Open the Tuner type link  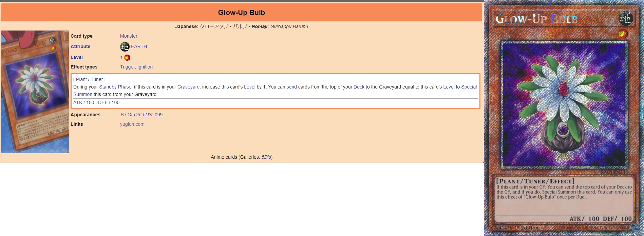tap(97, 79)
